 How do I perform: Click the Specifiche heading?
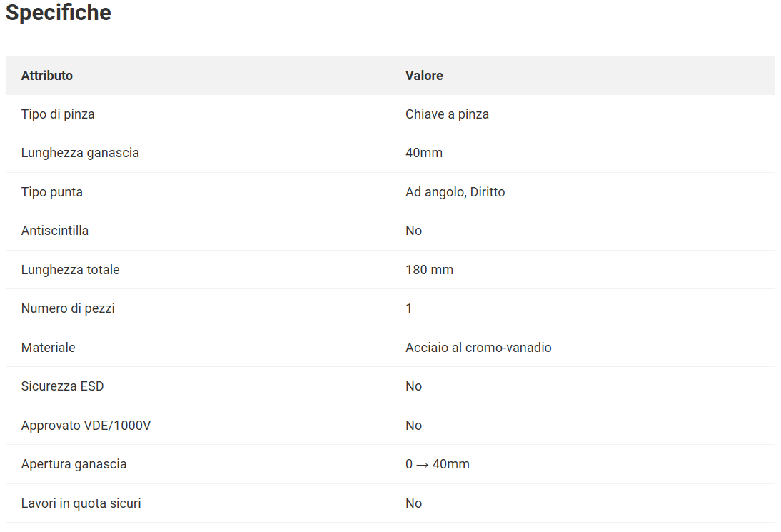59,13
